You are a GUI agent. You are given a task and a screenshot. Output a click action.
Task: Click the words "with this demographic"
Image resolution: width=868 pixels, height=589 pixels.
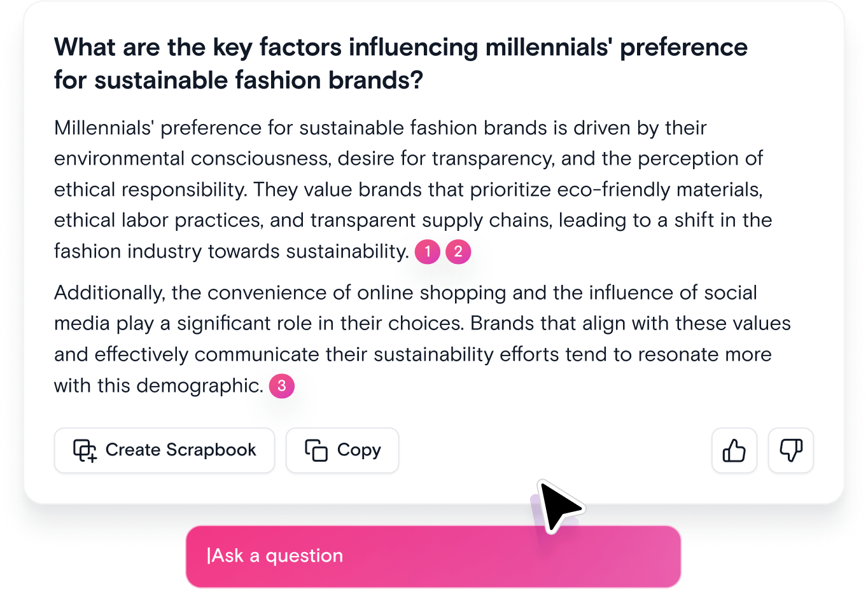tap(158, 385)
